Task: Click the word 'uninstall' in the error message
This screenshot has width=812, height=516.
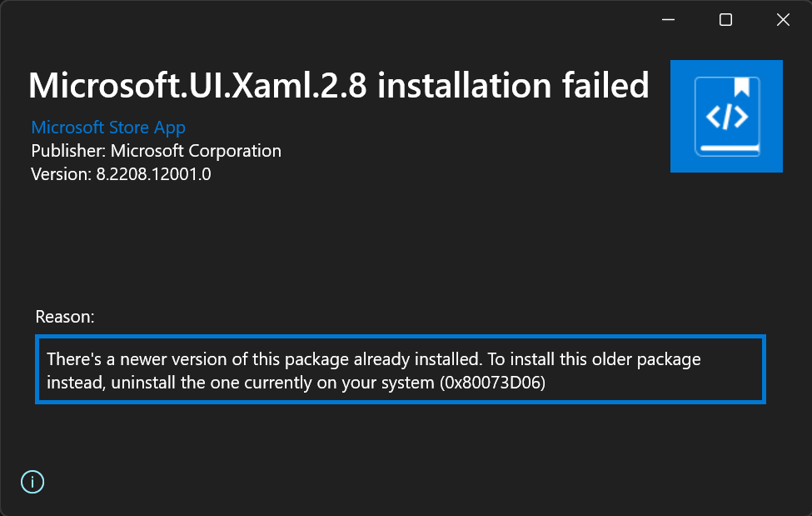Action: [x=143, y=383]
